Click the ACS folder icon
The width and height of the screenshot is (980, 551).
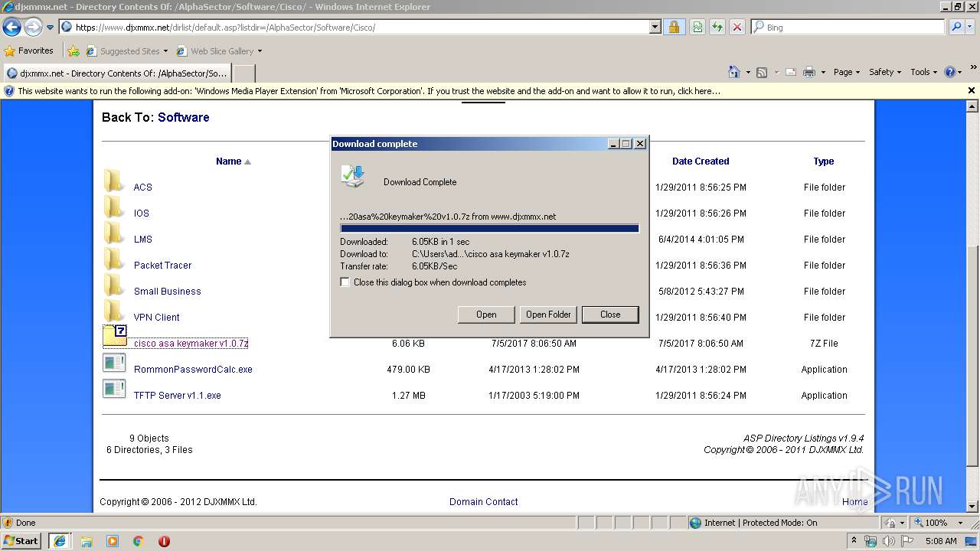pyautogui.click(x=114, y=181)
